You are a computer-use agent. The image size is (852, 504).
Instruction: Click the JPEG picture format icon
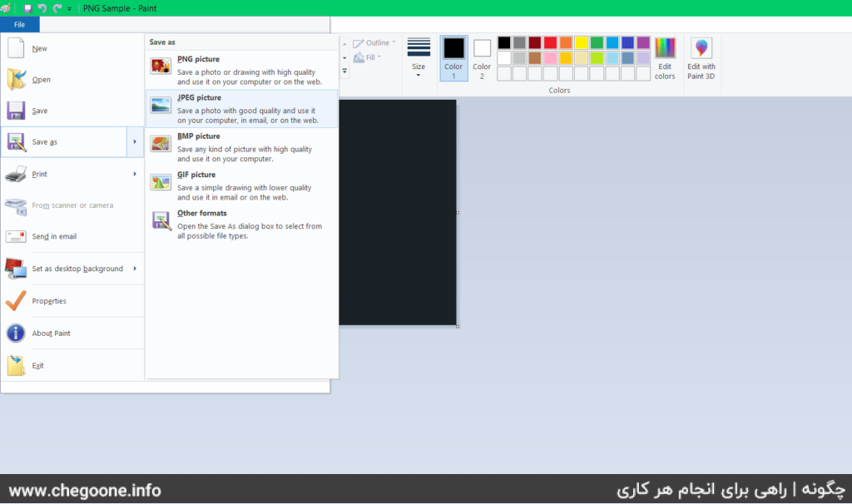tap(161, 105)
